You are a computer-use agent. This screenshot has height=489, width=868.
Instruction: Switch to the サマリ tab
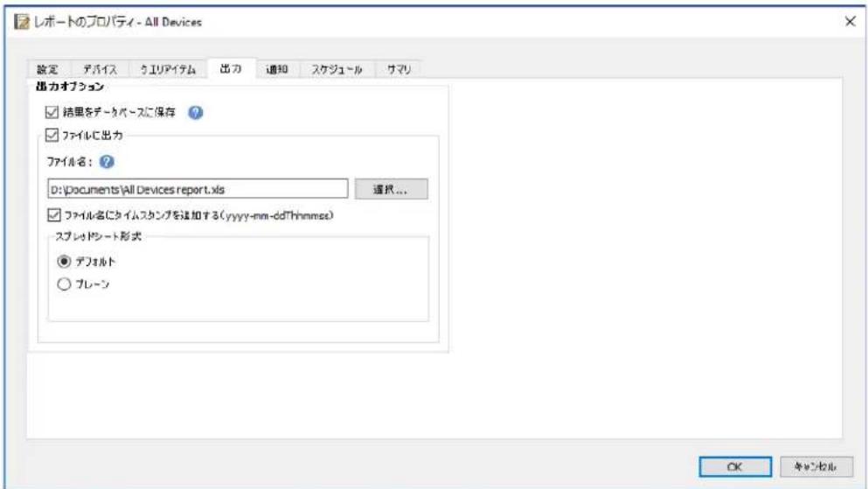(399, 69)
